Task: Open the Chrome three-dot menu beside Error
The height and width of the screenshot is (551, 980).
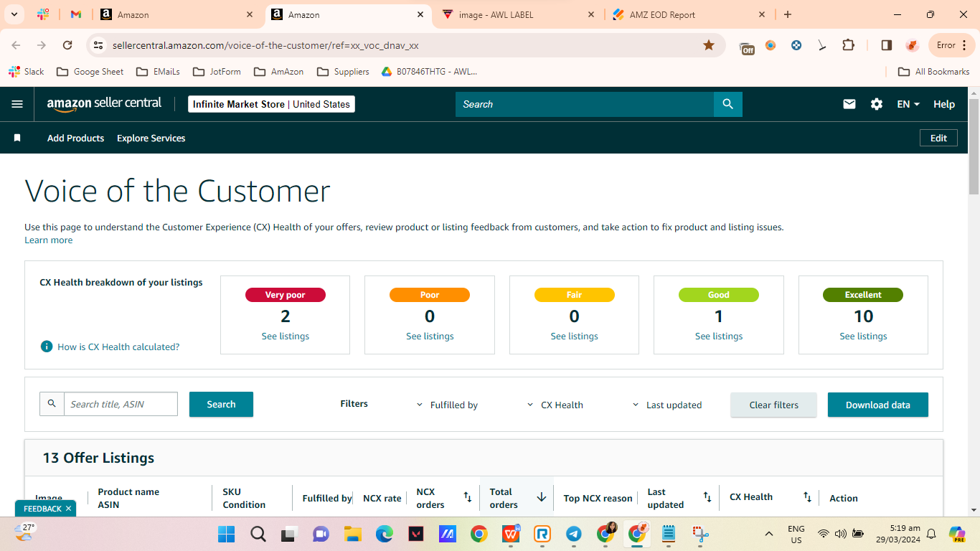Action: pyautogui.click(x=965, y=45)
